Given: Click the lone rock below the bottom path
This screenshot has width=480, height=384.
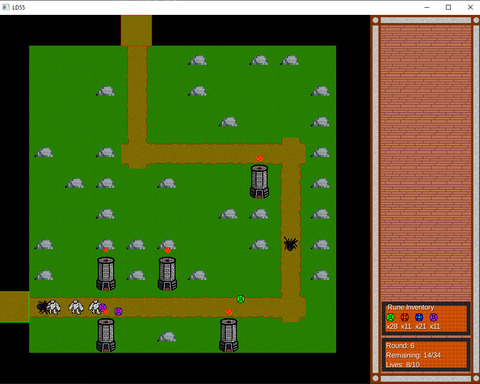Looking at the screenshot, I should point(167,337).
